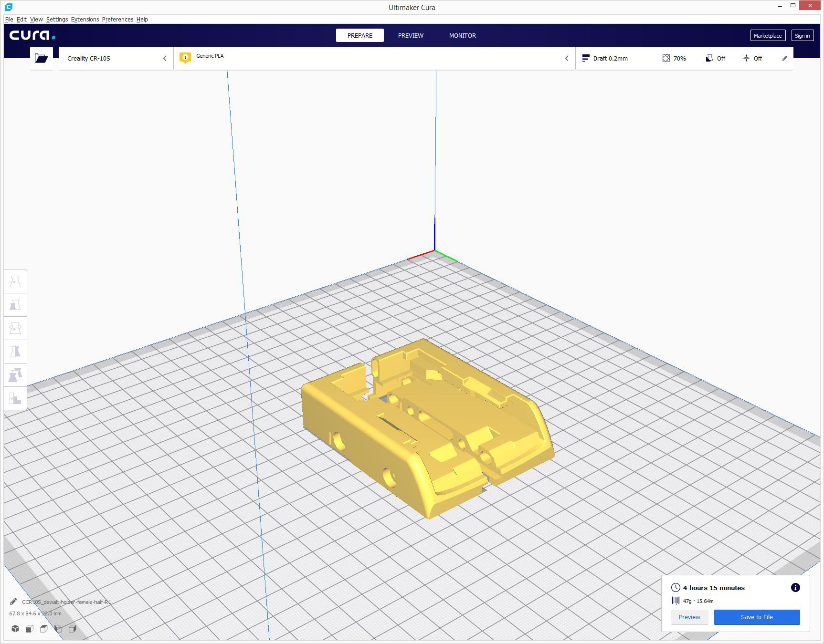Open the File menu
The image size is (824, 644).
click(x=9, y=19)
